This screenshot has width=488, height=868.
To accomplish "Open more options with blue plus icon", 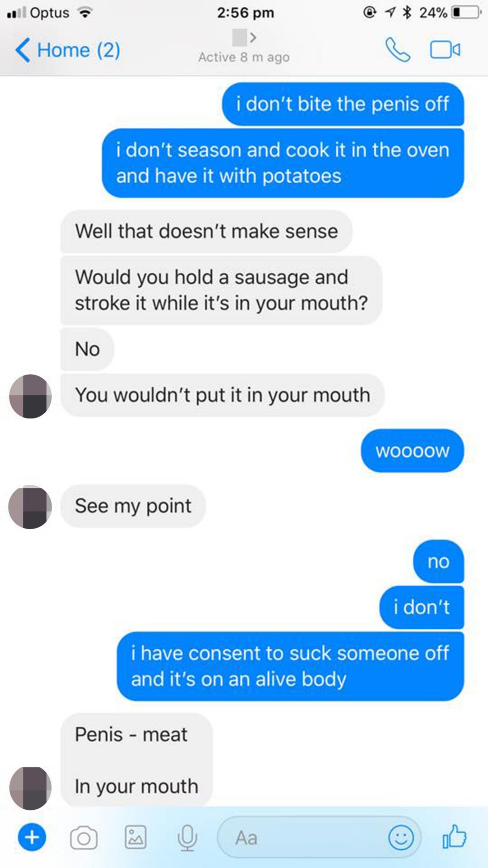I will pyautogui.click(x=32, y=837).
